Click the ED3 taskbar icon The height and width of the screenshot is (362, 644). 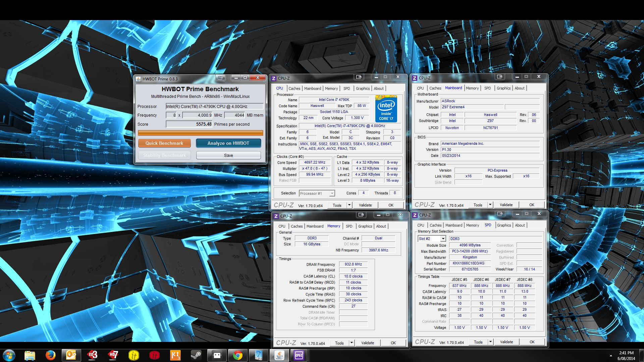(x=92, y=355)
